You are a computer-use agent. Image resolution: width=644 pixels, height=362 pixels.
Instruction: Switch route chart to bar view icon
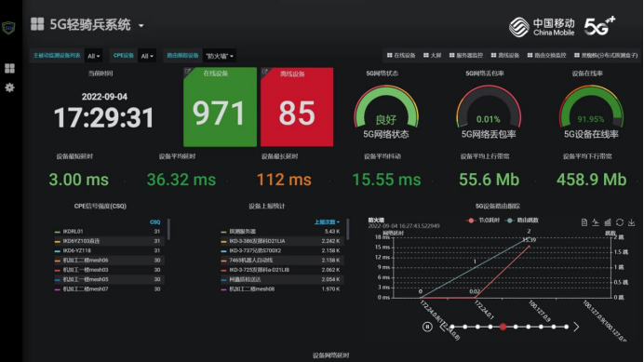point(608,222)
